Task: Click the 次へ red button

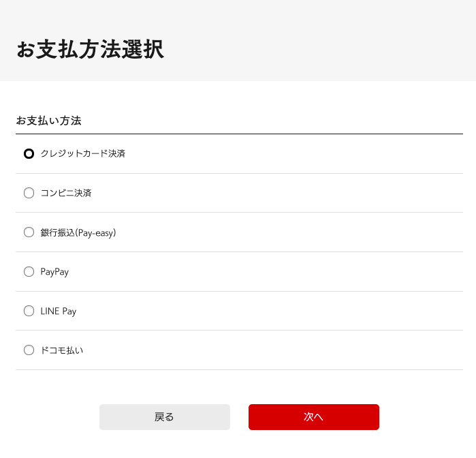Action: (314, 417)
